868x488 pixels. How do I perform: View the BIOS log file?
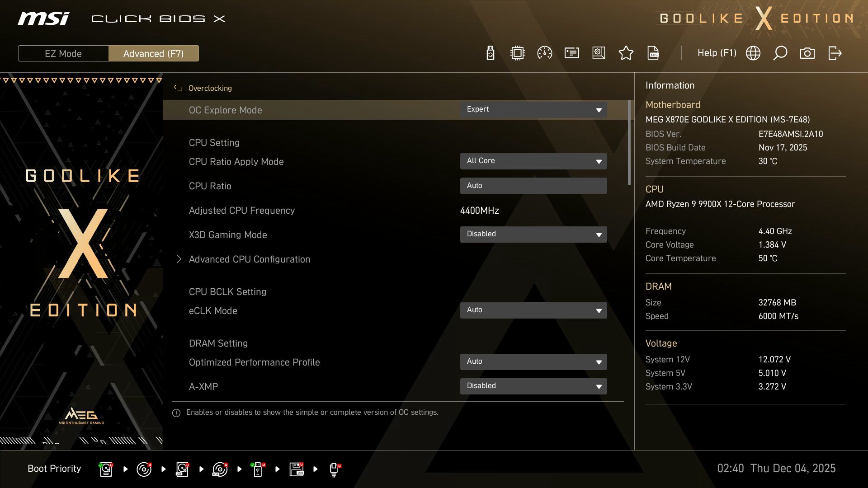pos(653,53)
